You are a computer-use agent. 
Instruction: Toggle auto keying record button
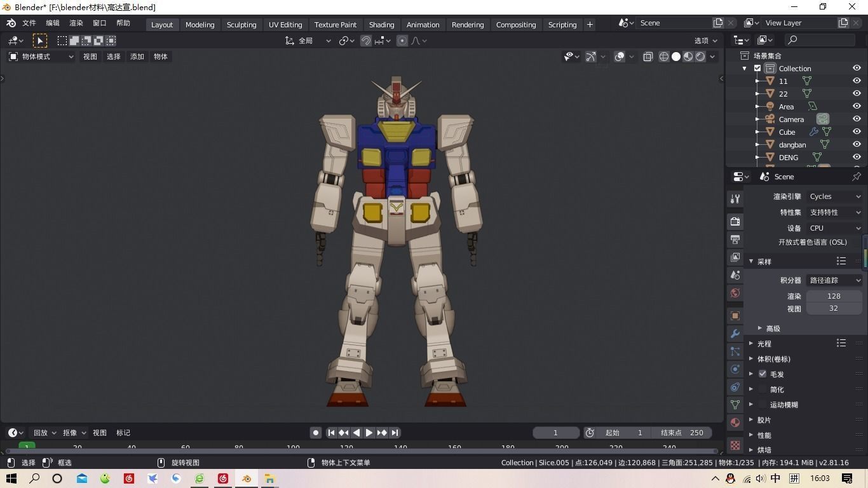click(x=316, y=433)
